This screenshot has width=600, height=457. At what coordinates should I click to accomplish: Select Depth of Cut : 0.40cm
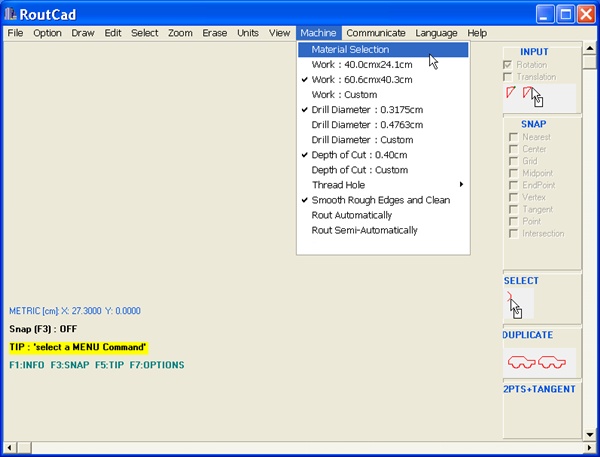click(x=383, y=155)
